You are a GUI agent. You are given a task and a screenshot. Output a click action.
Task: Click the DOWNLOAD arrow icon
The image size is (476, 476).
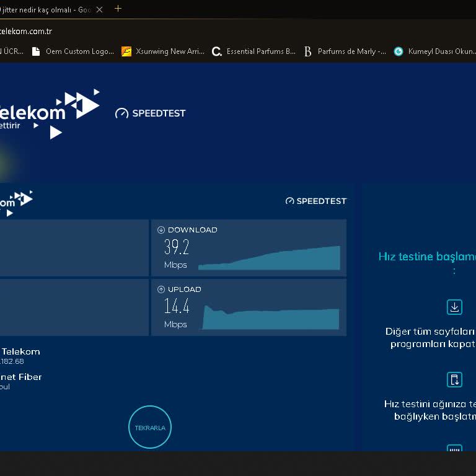[x=161, y=230]
